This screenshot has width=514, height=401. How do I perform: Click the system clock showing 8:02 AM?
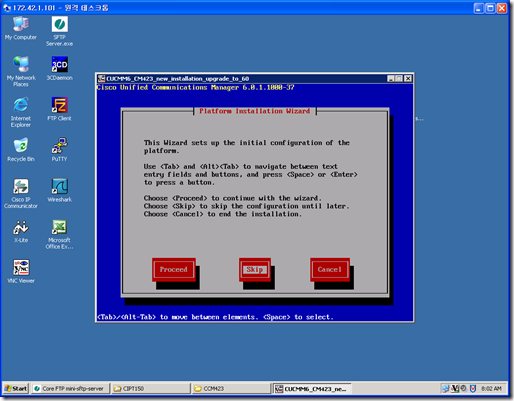click(x=491, y=388)
